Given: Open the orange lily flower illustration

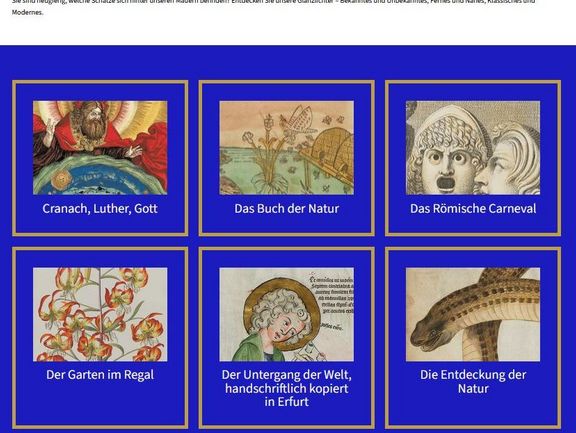Looking at the screenshot, I should tap(100, 314).
